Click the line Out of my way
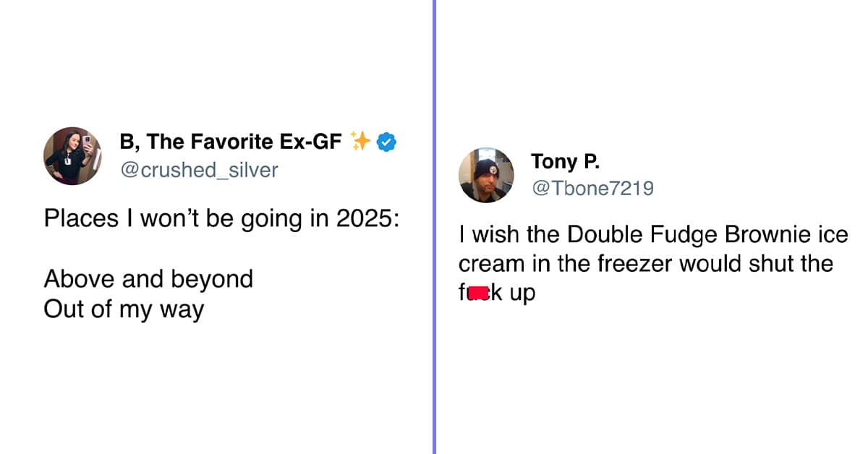868x454 pixels. (124, 309)
